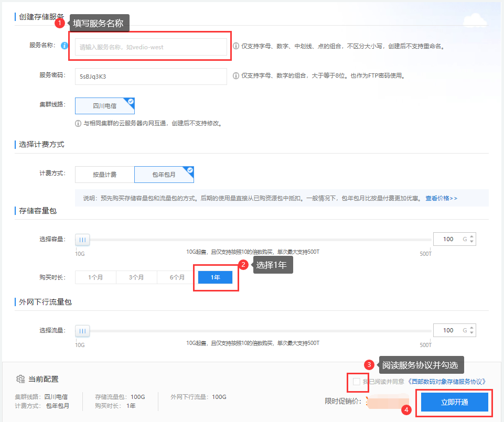Viewport: 504px width, 422px height.
Task: Click info icon under 集群线路 option
Action: [x=78, y=124]
